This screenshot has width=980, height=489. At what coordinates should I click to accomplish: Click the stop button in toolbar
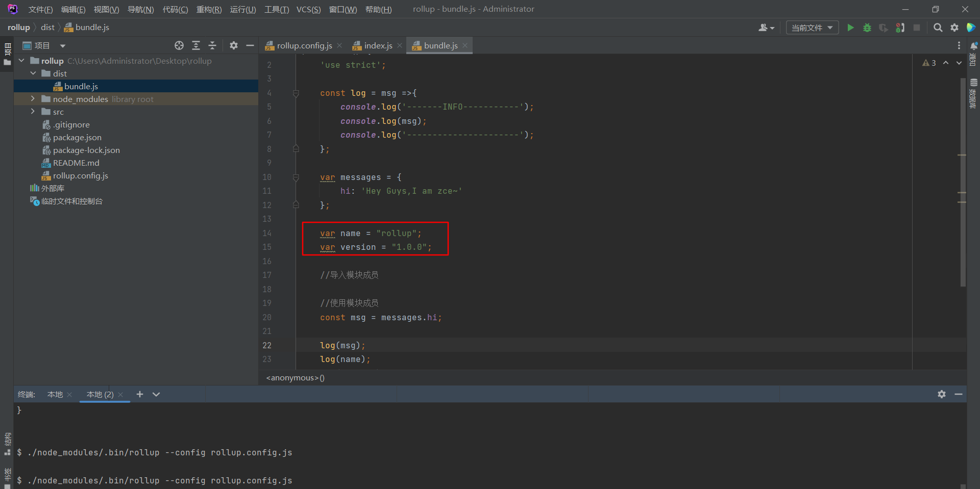point(917,28)
